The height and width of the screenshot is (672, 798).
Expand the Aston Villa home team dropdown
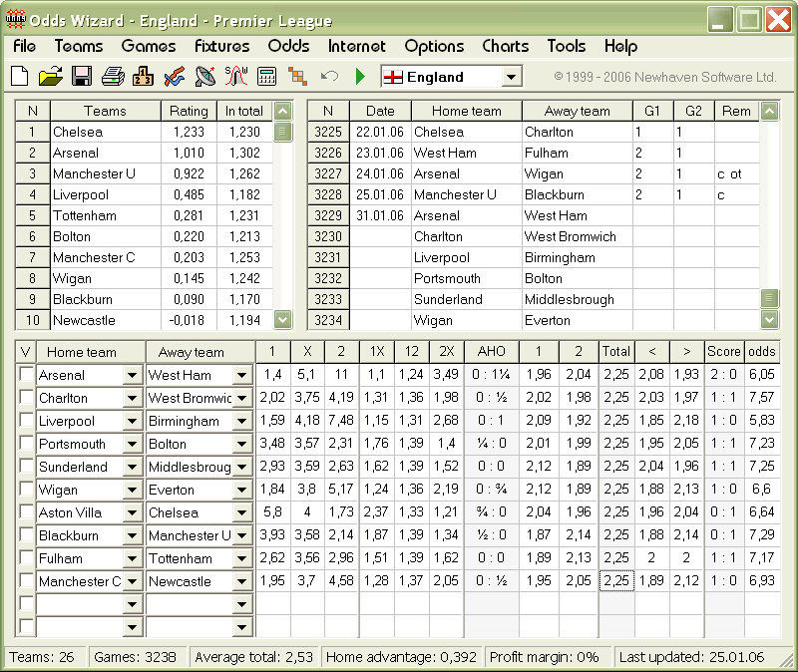click(132, 512)
